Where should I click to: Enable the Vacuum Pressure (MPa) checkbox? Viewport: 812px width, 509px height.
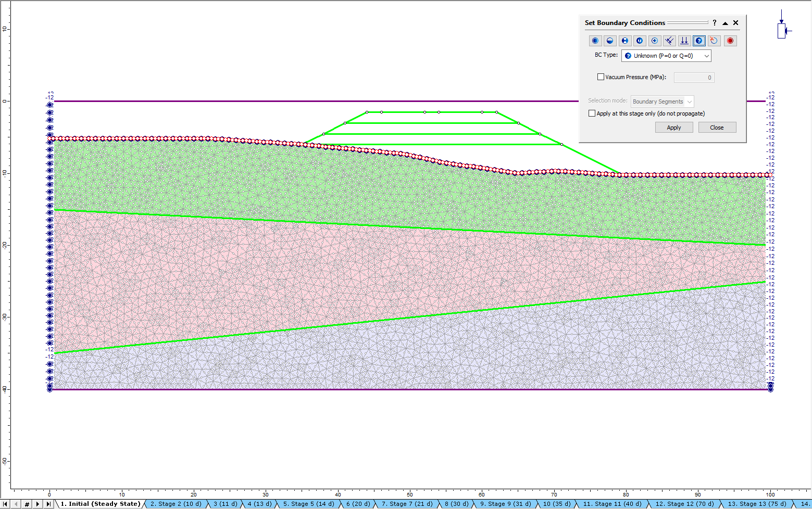tap(601, 77)
